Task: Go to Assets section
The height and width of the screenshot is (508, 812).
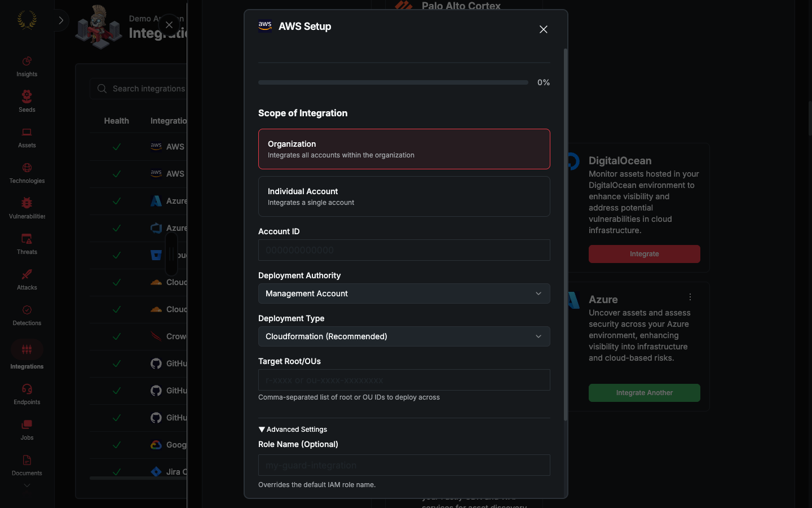Action: click(27, 138)
